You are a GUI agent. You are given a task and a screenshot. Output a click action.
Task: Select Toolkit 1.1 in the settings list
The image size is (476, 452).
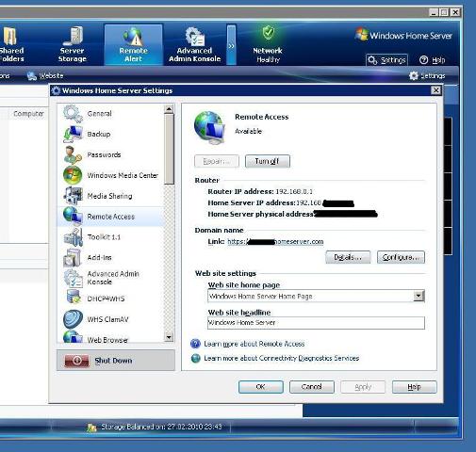[111, 237]
